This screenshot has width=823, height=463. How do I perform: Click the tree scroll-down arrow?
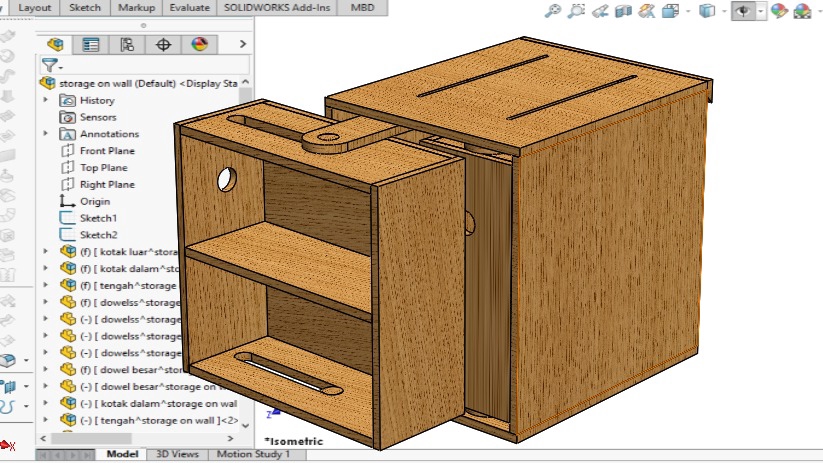click(246, 425)
